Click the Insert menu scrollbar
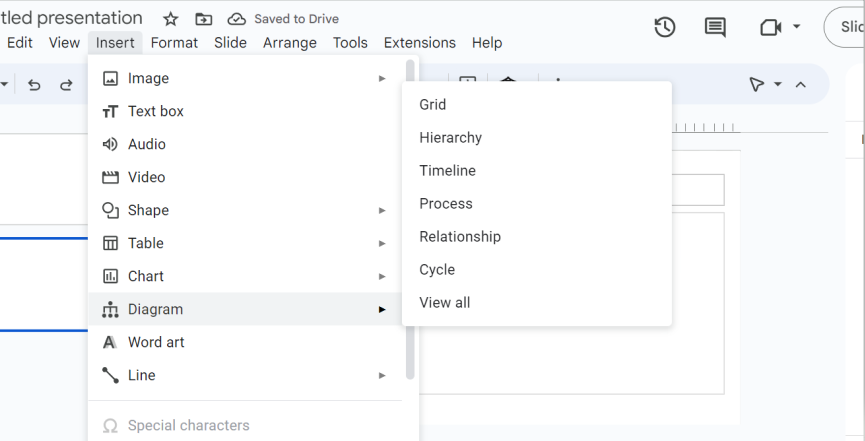This screenshot has width=865, height=441. (x=410, y=220)
